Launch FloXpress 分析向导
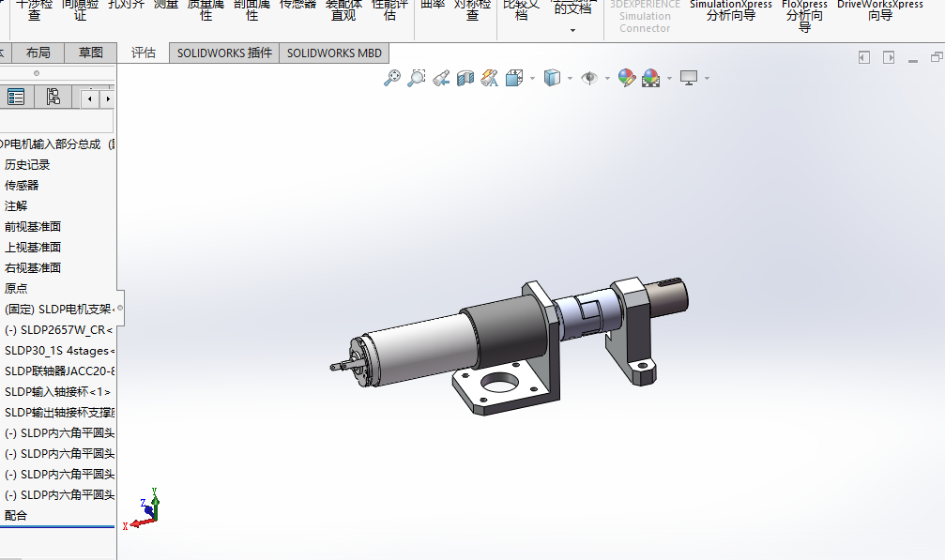Viewport: 945px width, 560px height. point(804,16)
